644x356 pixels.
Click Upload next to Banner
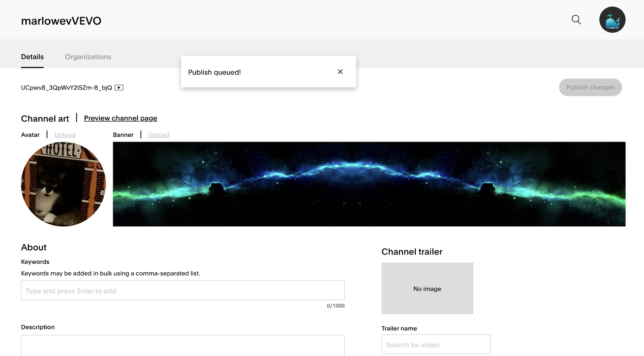(x=159, y=135)
